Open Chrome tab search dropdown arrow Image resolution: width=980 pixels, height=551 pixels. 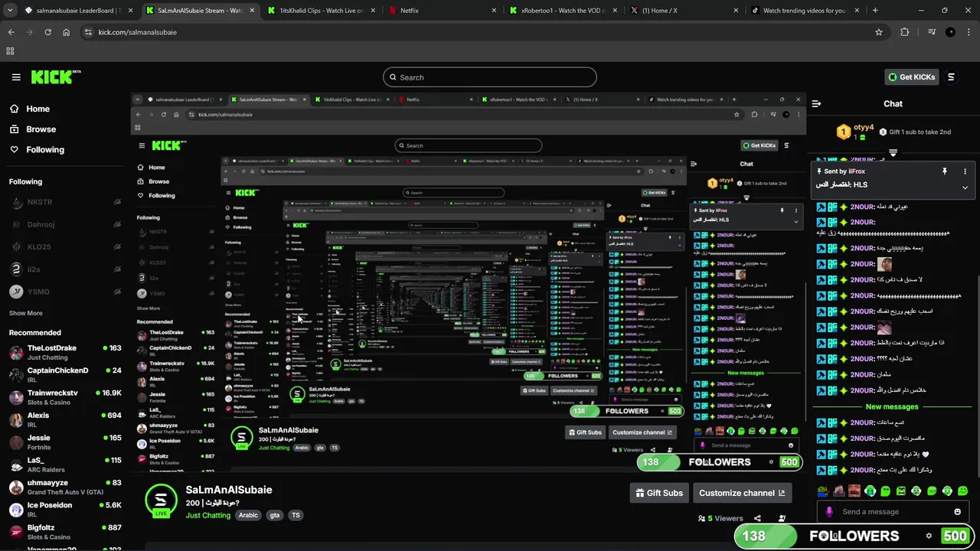(8, 11)
